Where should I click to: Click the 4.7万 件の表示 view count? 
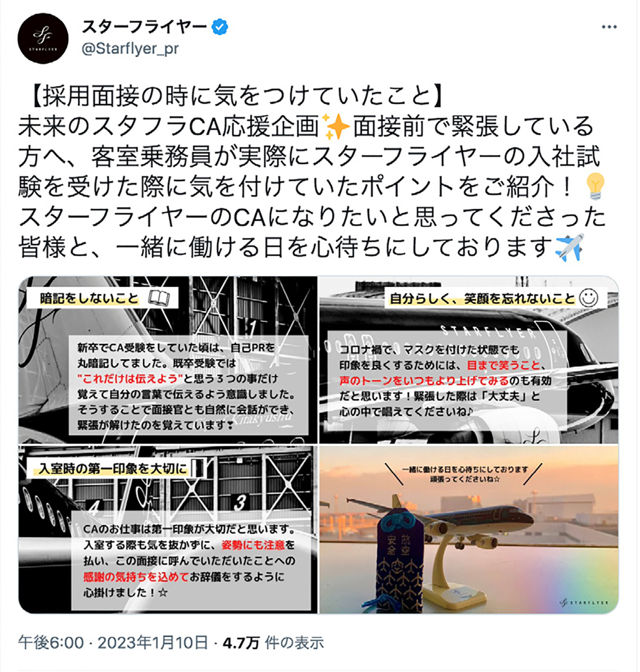[273, 643]
